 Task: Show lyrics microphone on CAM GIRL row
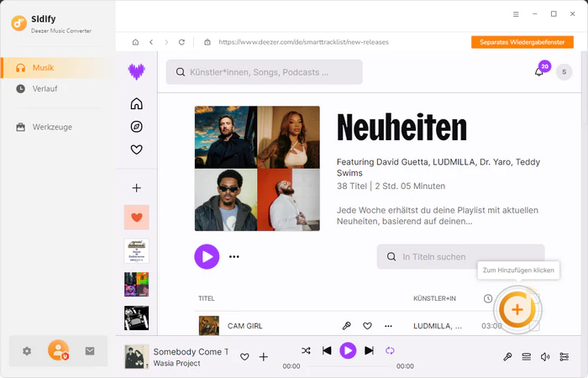pyautogui.click(x=346, y=326)
